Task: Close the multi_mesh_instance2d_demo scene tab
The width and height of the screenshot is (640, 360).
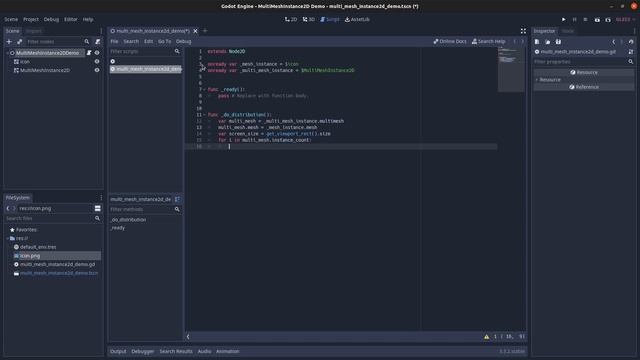Action: click(195, 31)
